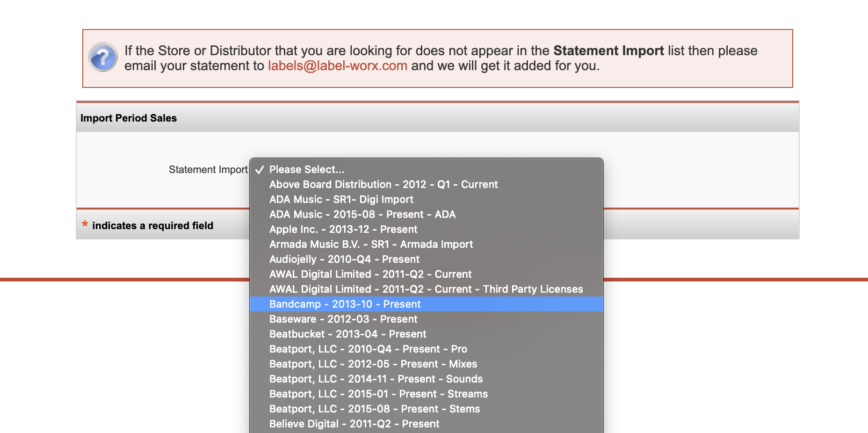The width and height of the screenshot is (868, 433).
Task: Pick AWAL Digital Limited - 2011-Q2 - Current
Action: [x=427, y=274]
